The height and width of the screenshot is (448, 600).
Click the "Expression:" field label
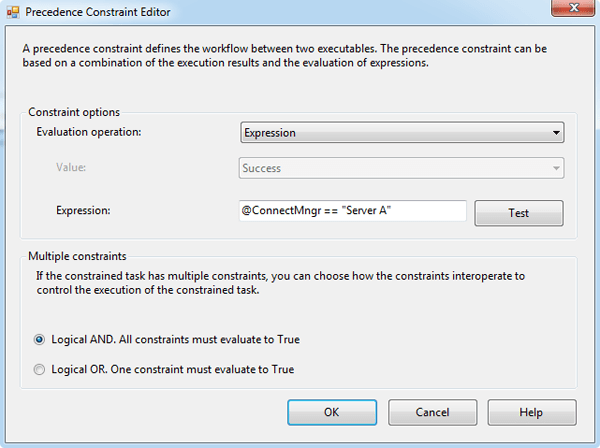83,210
